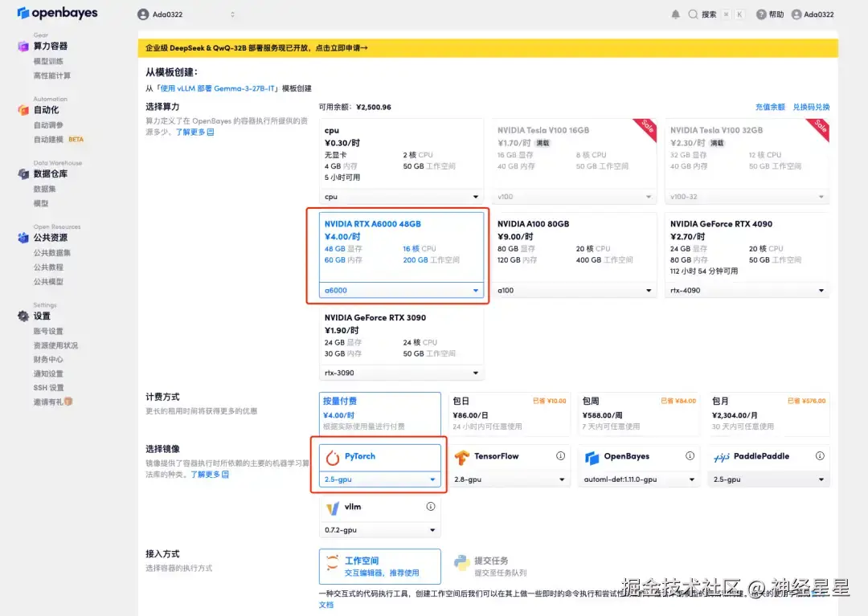Click the 充值余额 link
The height and width of the screenshot is (616, 868).
coord(770,108)
